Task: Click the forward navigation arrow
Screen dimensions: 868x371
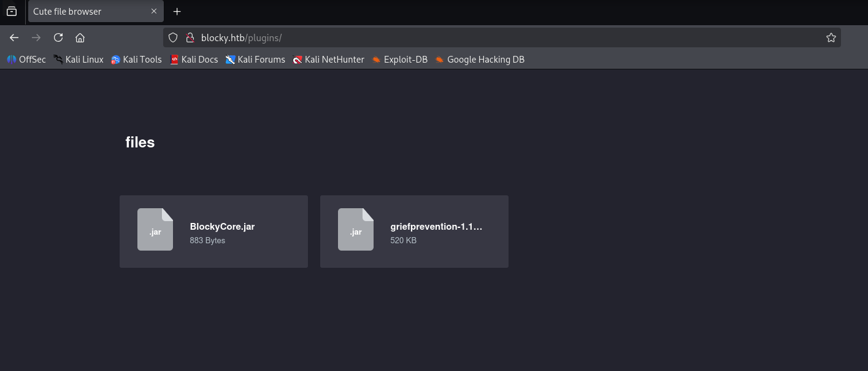Action: 36,37
